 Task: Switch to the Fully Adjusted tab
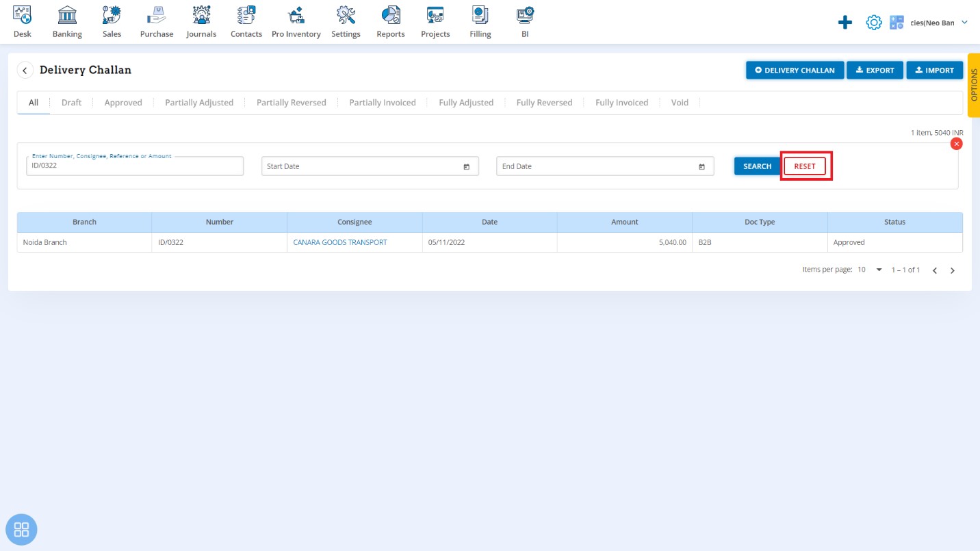click(x=466, y=103)
